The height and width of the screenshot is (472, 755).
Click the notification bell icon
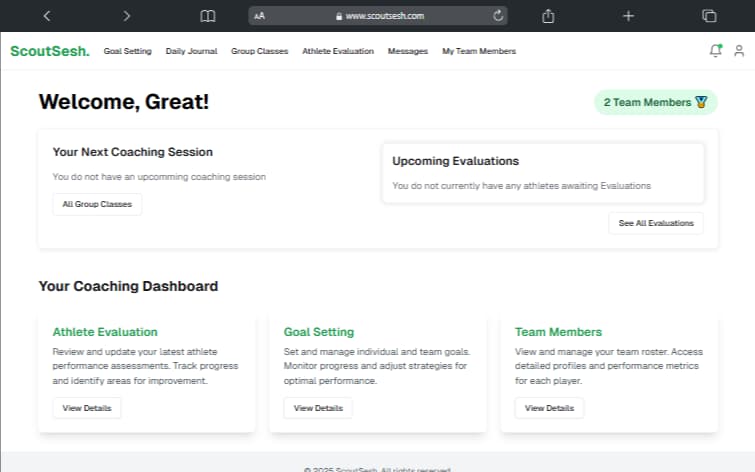(x=715, y=51)
